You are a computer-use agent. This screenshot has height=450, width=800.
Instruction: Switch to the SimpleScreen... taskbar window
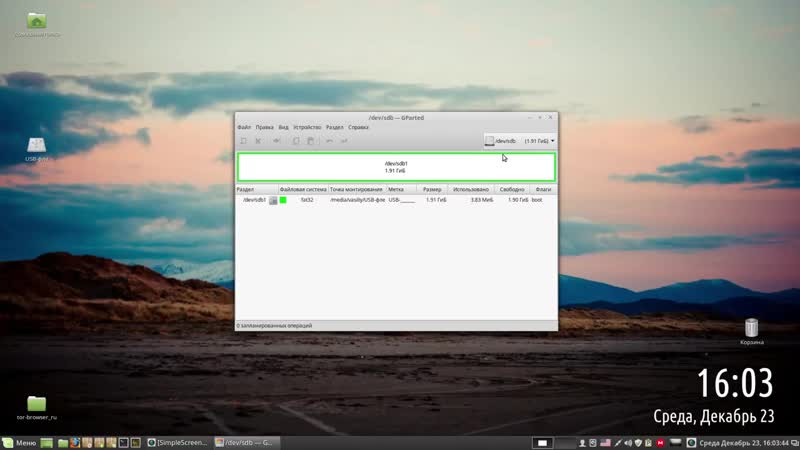click(x=178, y=443)
